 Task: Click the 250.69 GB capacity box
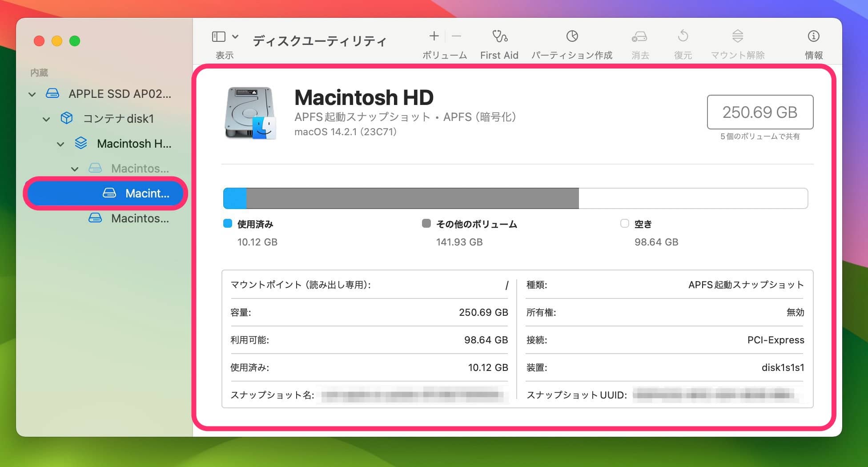(x=760, y=112)
